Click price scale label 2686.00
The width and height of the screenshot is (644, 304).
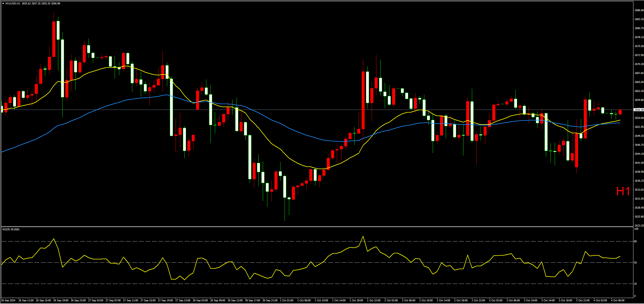coord(639,10)
